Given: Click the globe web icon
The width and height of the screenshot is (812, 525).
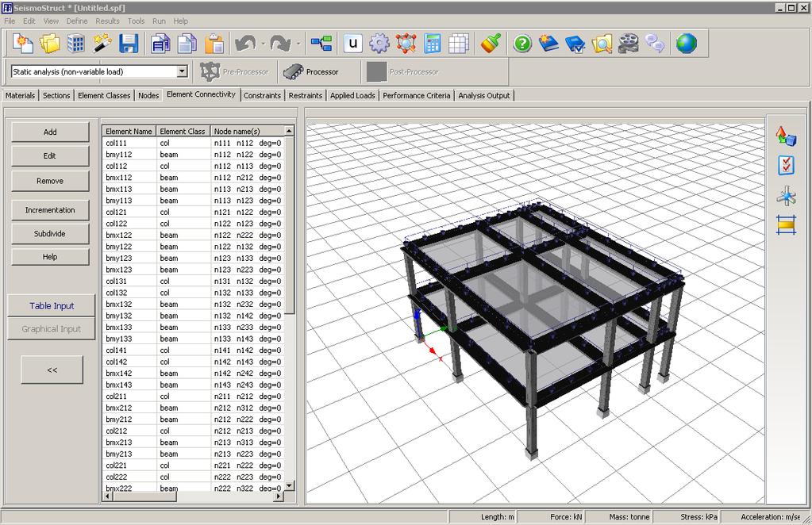Looking at the screenshot, I should 687,44.
